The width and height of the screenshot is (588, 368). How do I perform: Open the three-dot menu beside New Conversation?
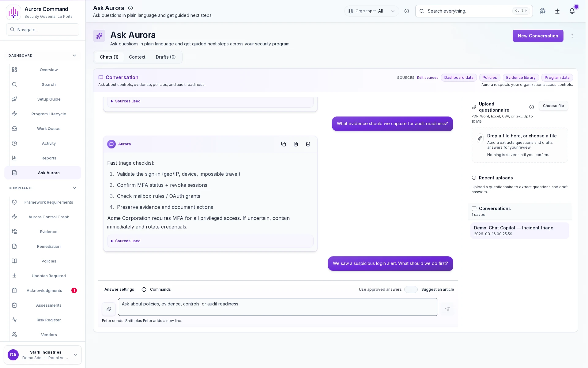[572, 36]
